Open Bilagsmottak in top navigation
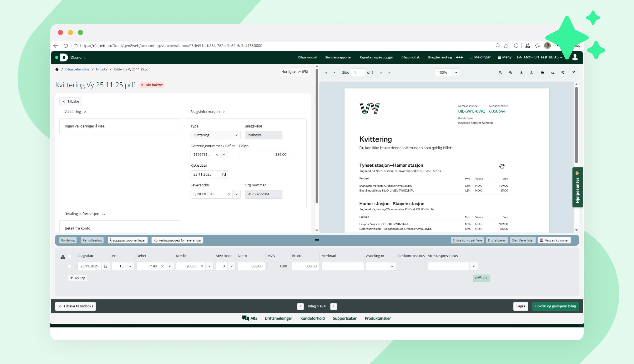The image size is (634, 364). (411, 57)
